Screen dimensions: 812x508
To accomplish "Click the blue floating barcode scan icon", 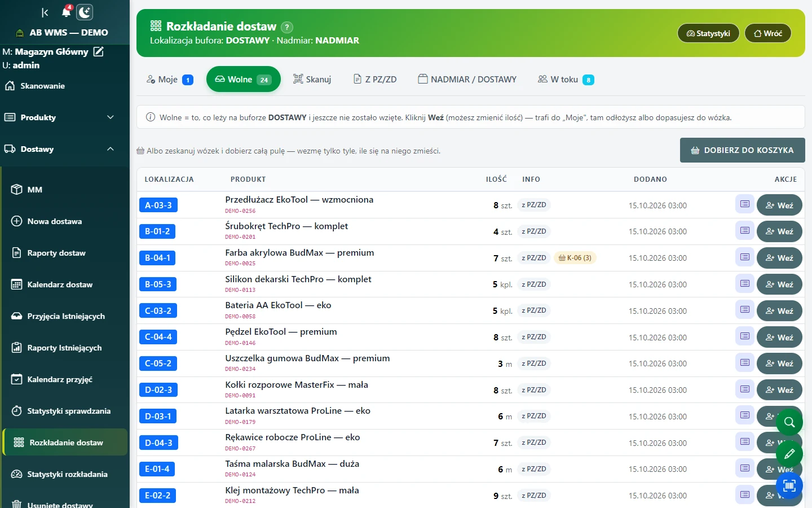I will [789, 485].
